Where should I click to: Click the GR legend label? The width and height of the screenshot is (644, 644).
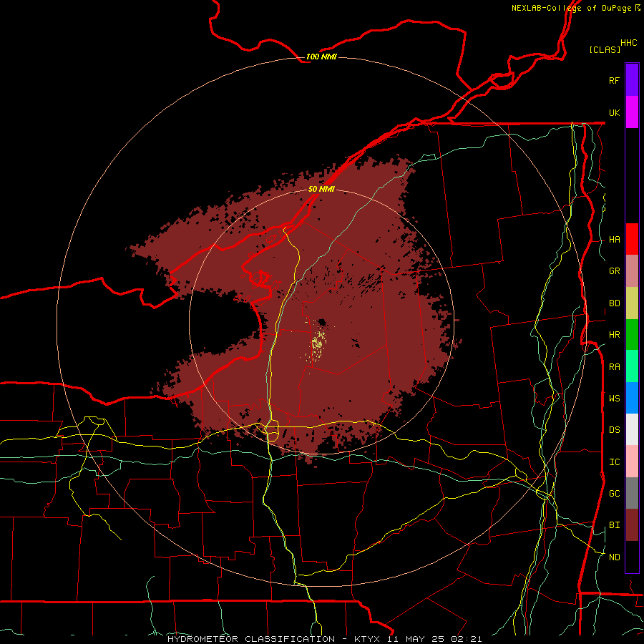(x=615, y=271)
